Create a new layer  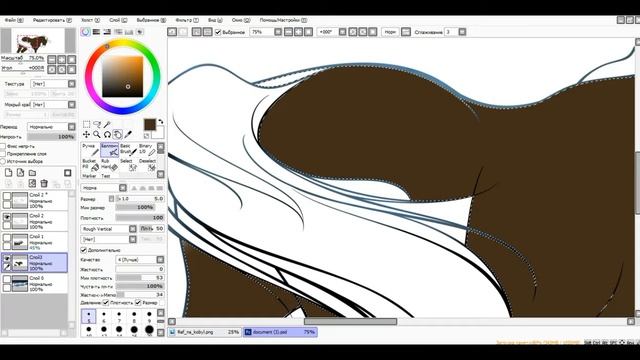click(x=9, y=173)
